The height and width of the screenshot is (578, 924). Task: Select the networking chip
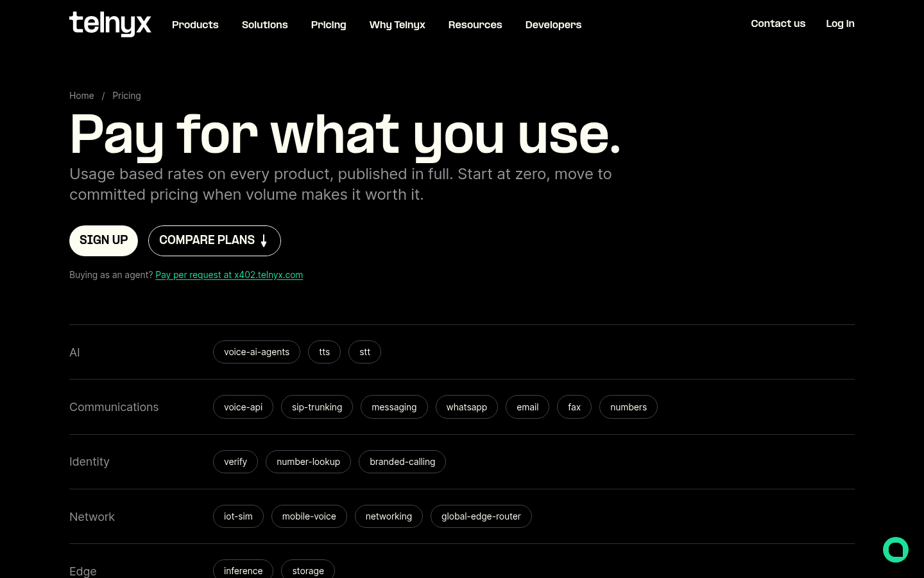pos(389,516)
